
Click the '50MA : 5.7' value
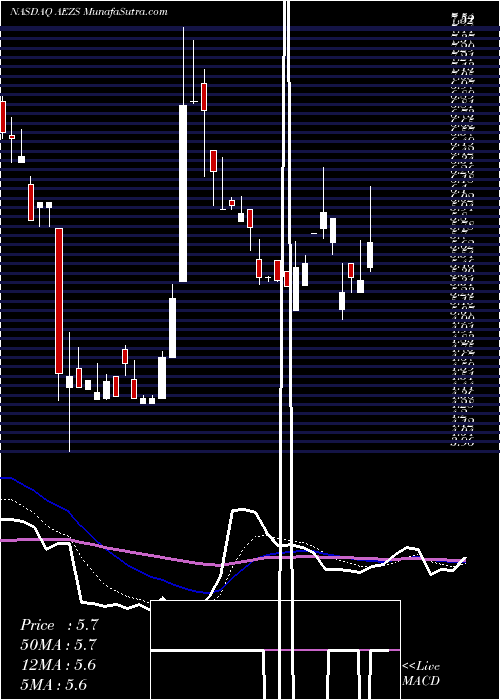click(58, 645)
